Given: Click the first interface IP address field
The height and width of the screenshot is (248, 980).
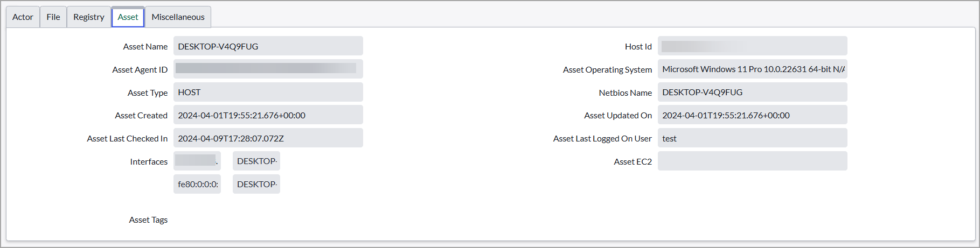Looking at the screenshot, I should pyautogui.click(x=197, y=161).
